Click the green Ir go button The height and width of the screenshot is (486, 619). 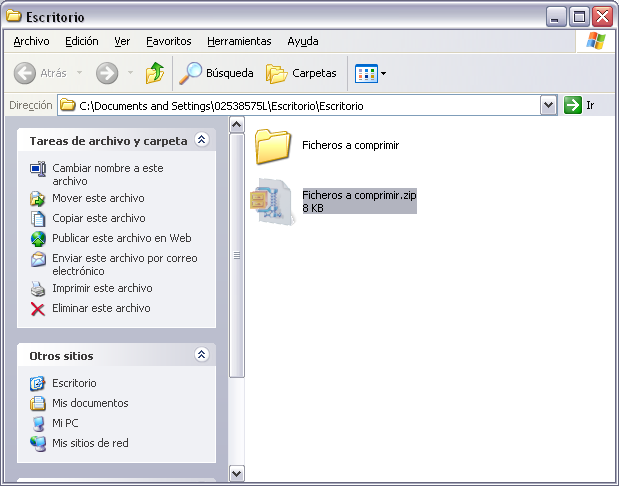pyautogui.click(x=572, y=105)
